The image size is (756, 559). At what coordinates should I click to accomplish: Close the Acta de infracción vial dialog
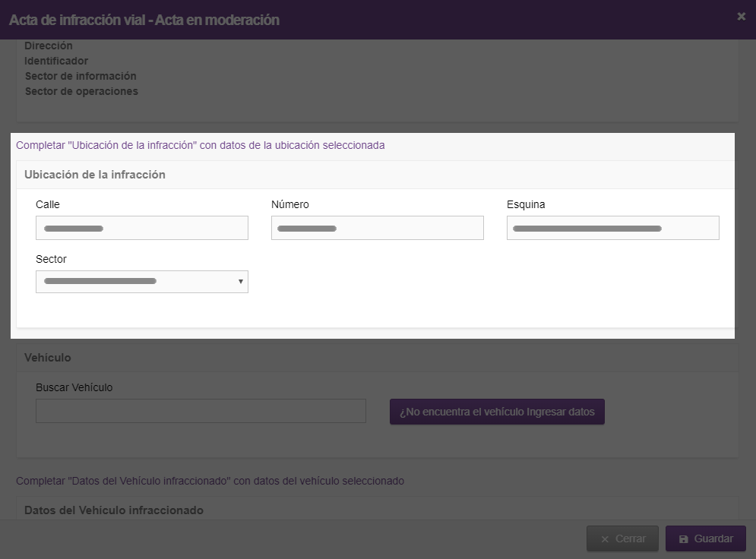[x=741, y=17]
